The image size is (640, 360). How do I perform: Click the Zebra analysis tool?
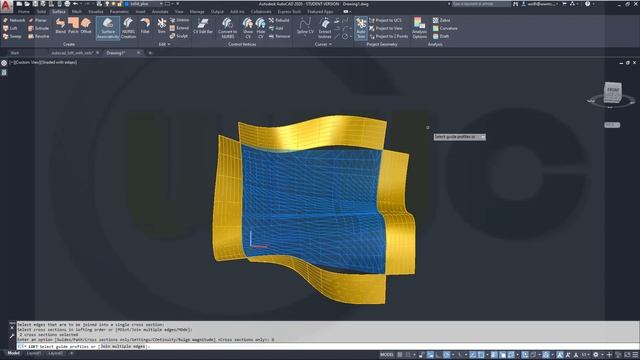coord(441,20)
